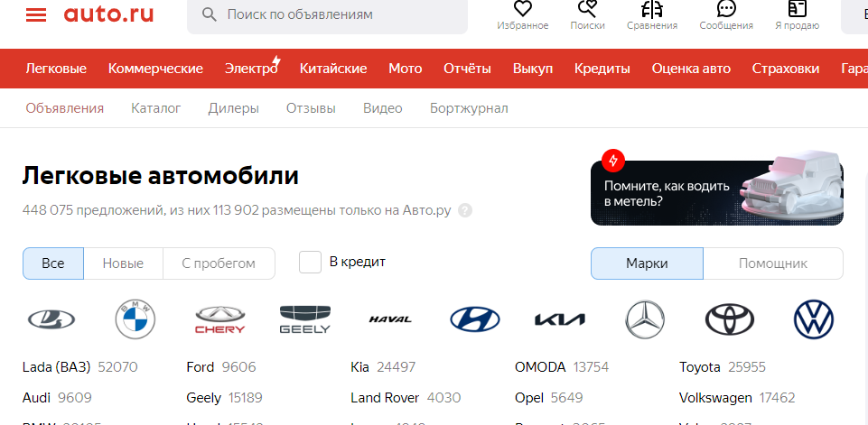Select the Все filter

click(x=53, y=263)
